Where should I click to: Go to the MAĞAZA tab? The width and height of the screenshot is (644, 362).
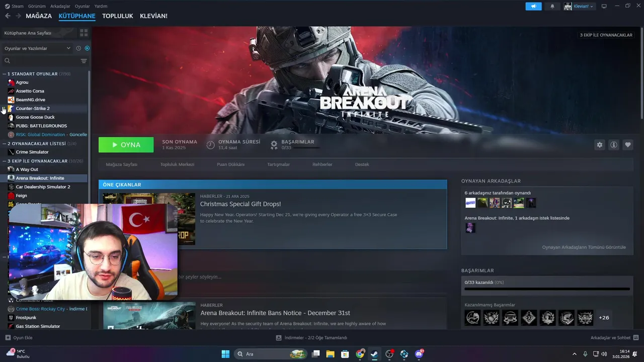39,16
